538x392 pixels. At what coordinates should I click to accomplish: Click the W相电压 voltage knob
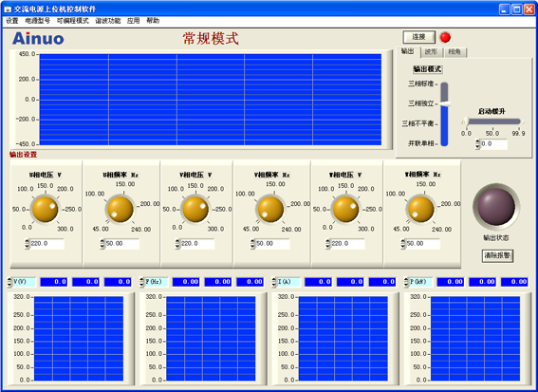coord(345,210)
